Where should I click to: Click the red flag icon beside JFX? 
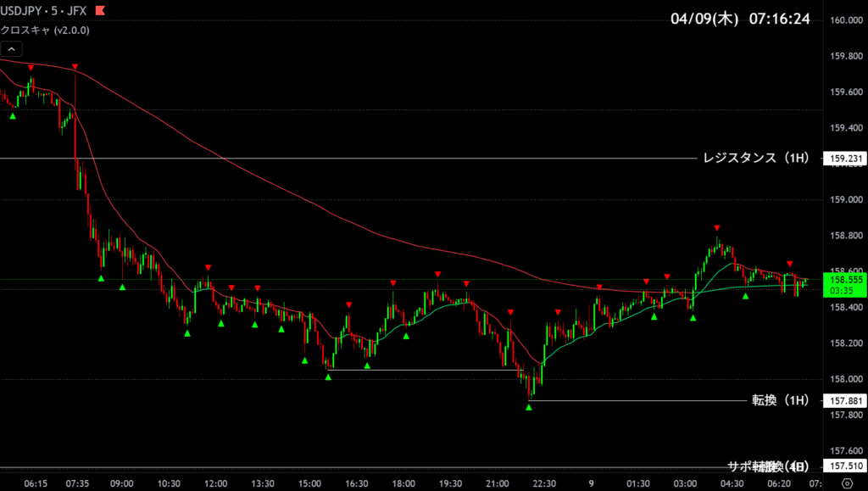101,12
